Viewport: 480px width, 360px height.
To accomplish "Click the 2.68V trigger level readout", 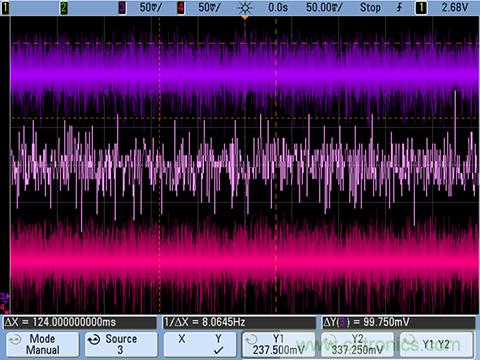I will (x=455, y=7).
